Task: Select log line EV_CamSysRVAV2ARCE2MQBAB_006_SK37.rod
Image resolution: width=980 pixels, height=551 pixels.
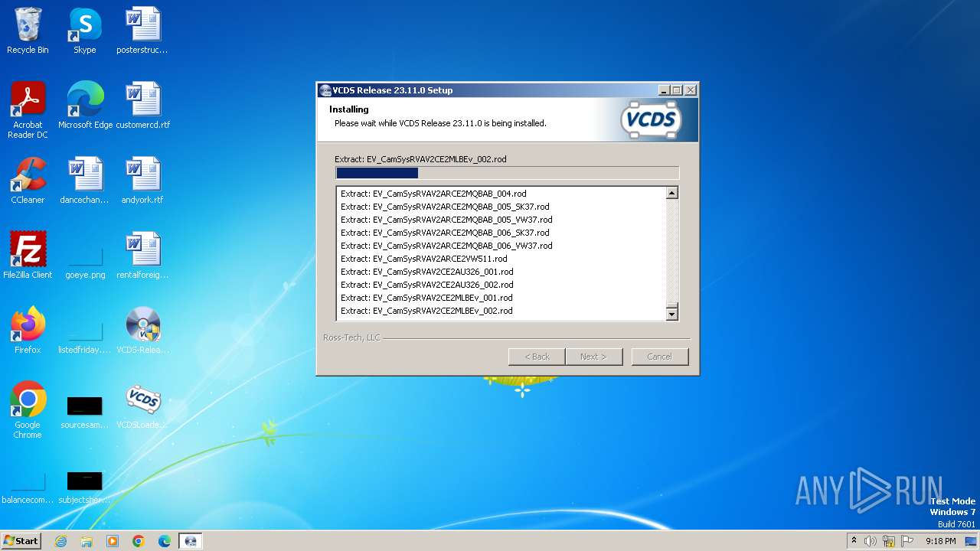Action: (445, 233)
